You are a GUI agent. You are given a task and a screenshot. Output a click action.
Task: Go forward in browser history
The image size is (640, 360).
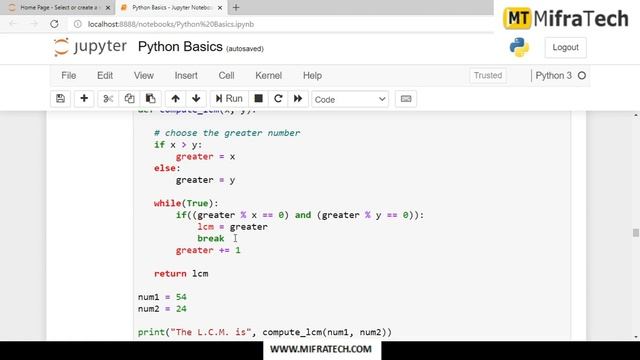click(x=34, y=24)
